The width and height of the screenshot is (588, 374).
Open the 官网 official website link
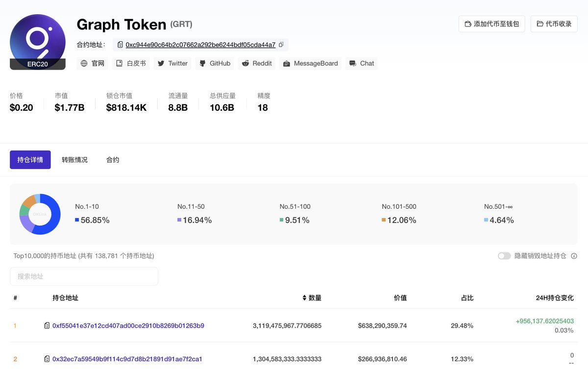click(93, 63)
